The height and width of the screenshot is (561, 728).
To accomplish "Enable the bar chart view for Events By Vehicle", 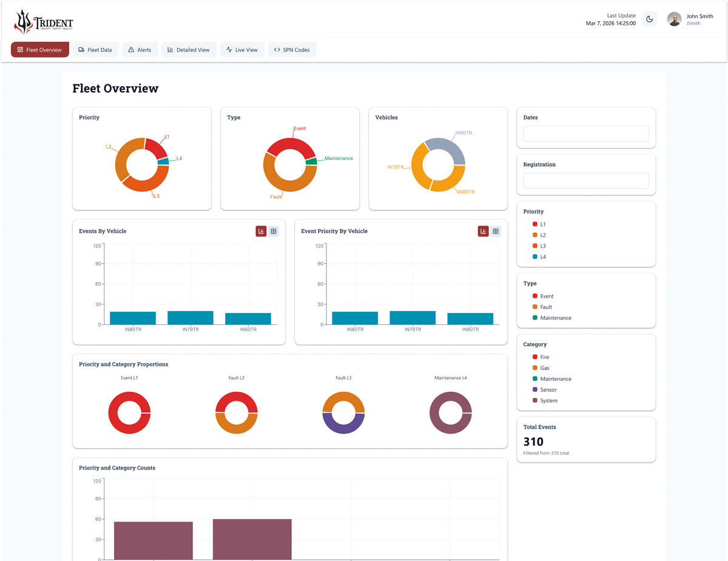I will [260, 231].
